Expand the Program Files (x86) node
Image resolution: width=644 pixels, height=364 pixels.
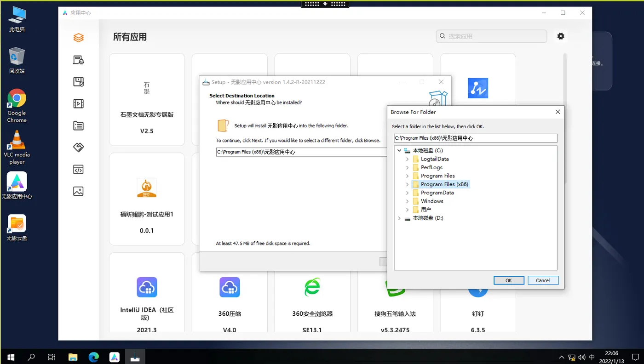click(408, 184)
